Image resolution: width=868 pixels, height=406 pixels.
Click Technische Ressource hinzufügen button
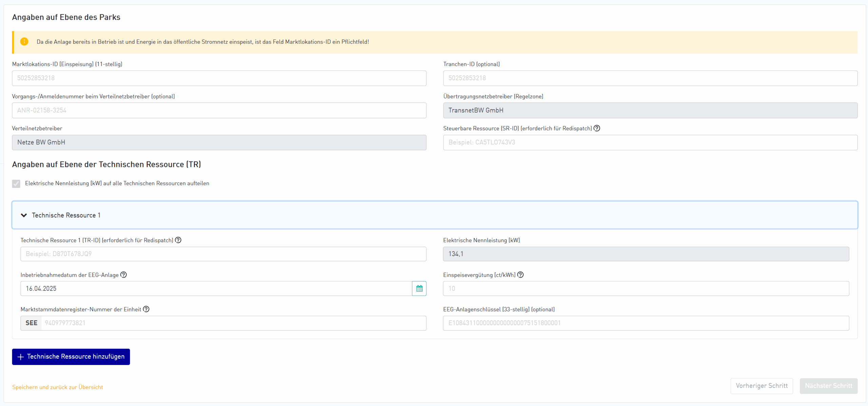[71, 357]
